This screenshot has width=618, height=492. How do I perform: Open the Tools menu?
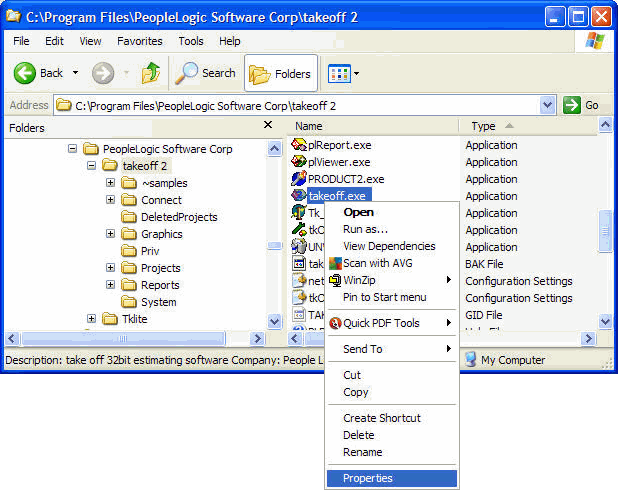coord(191,41)
